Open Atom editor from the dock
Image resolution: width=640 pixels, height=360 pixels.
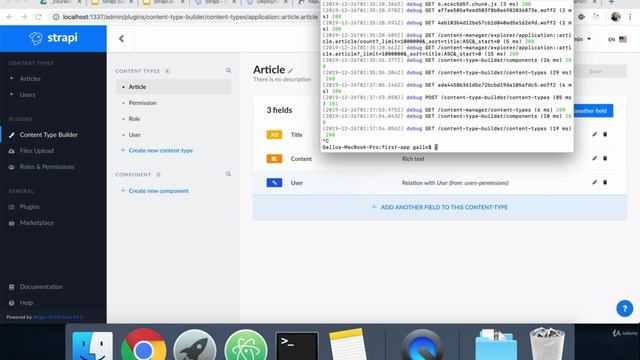click(246, 346)
